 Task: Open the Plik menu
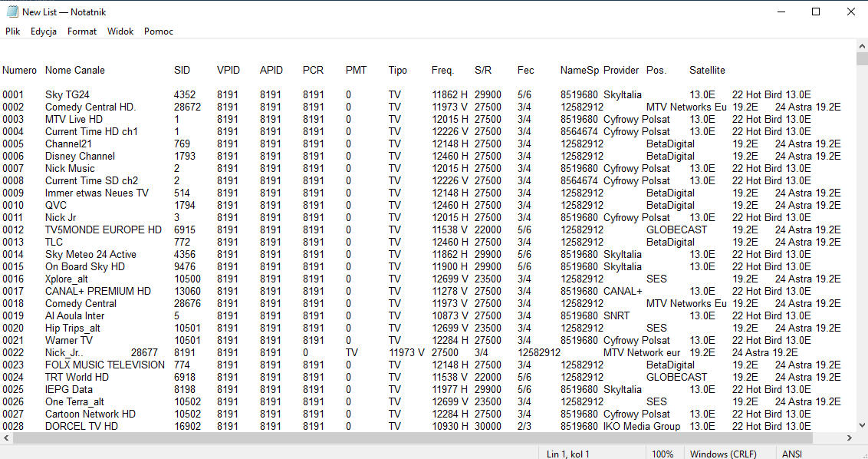pos(13,31)
